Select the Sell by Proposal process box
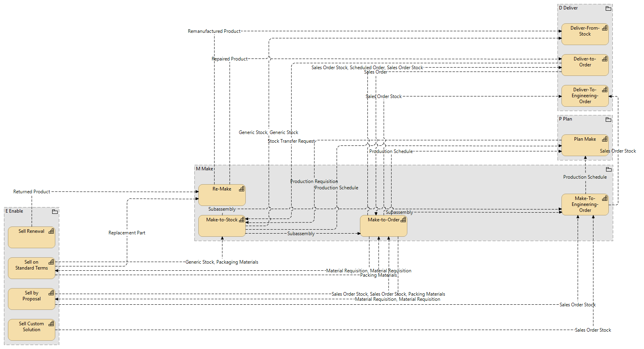Viewport: 644px width, 349px height. pos(32,302)
